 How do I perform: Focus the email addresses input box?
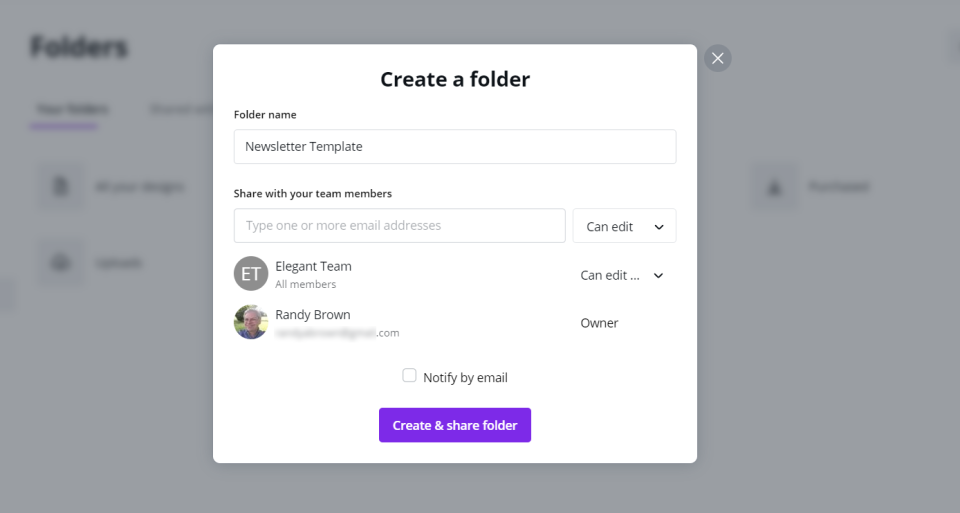coord(399,226)
